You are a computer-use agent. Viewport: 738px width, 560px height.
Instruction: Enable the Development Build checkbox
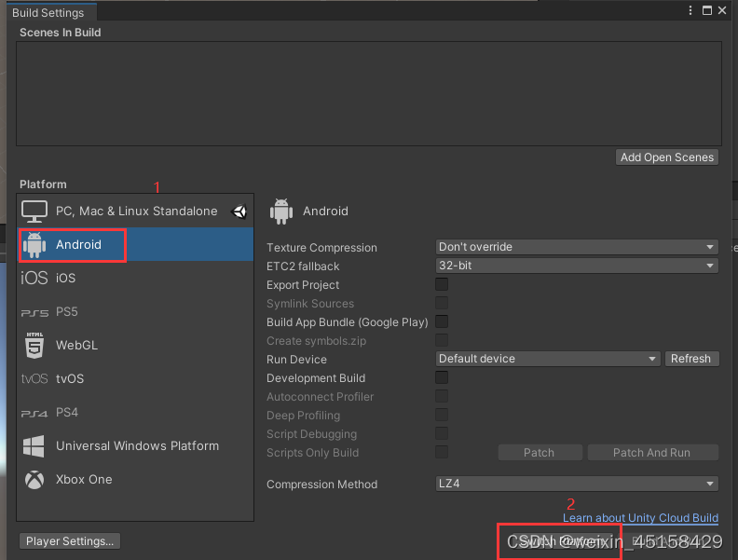click(x=442, y=378)
